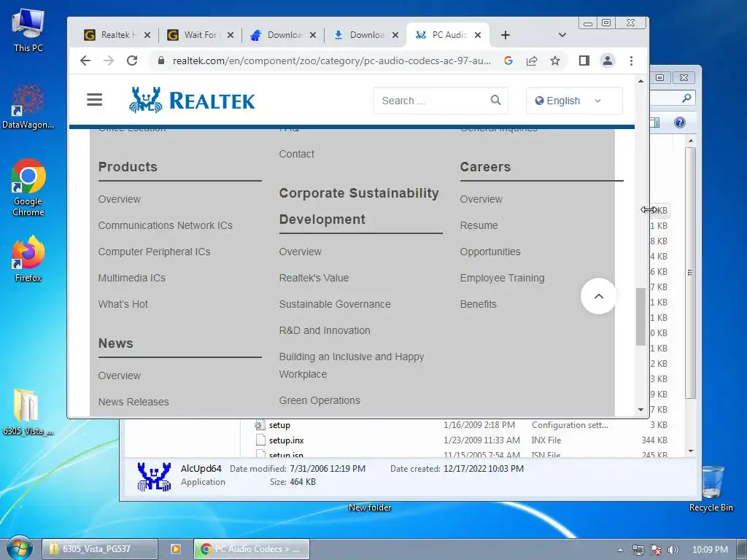Screen dimensions: 747x560
Task: Open the English language dropdown
Action: (574, 101)
